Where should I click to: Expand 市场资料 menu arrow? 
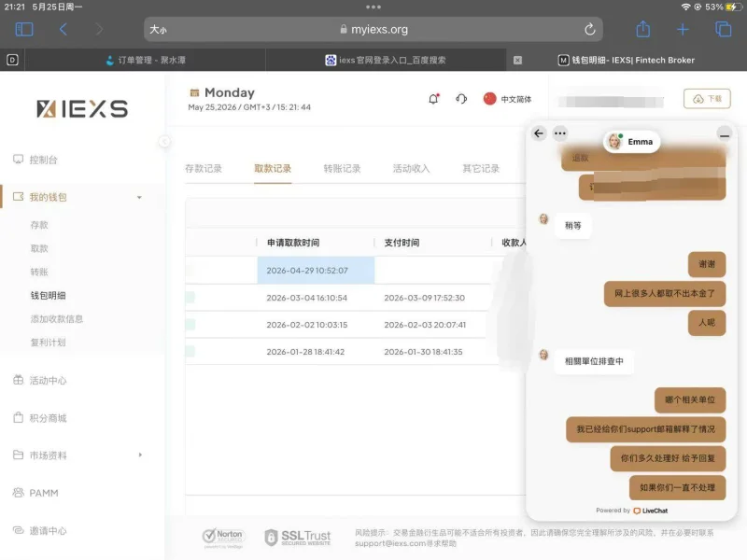point(140,455)
